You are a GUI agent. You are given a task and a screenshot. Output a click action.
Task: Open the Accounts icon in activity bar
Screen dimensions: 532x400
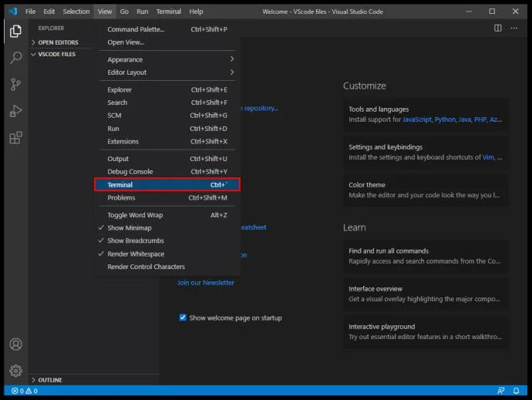click(15, 345)
